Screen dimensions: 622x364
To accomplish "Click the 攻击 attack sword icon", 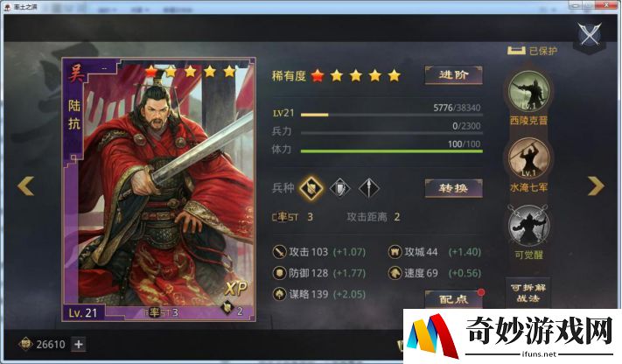I will point(280,252).
